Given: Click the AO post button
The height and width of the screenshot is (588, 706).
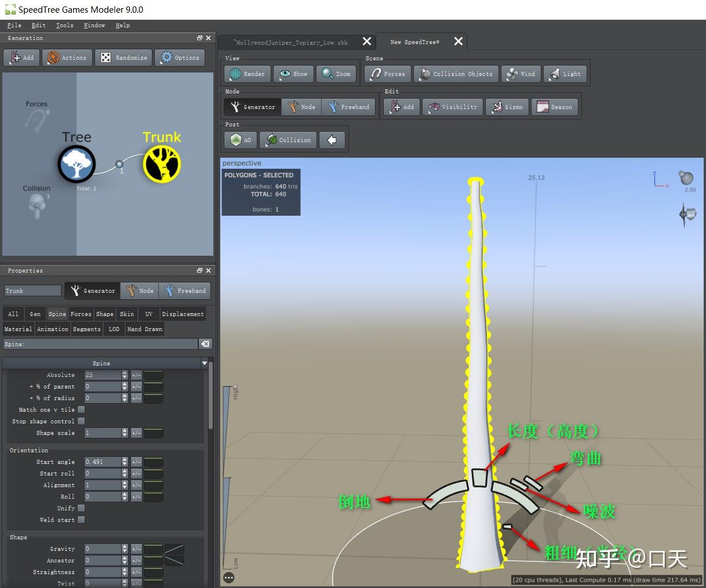Looking at the screenshot, I should tap(241, 140).
